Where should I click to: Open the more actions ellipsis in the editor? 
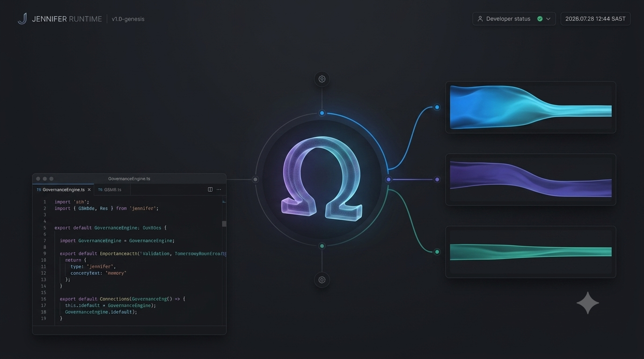[219, 190]
